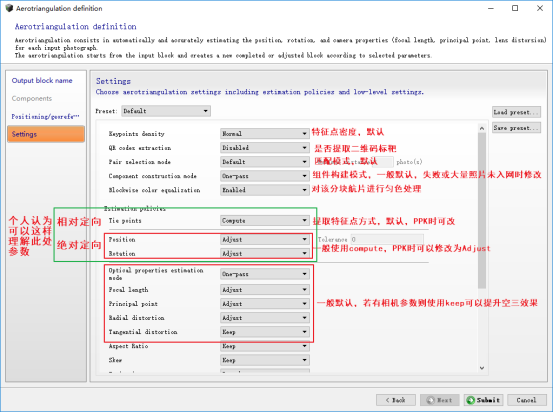The height and width of the screenshot is (412, 554).
Task: Click the Aerotriangulation definition heading
Action: tap(76, 27)
